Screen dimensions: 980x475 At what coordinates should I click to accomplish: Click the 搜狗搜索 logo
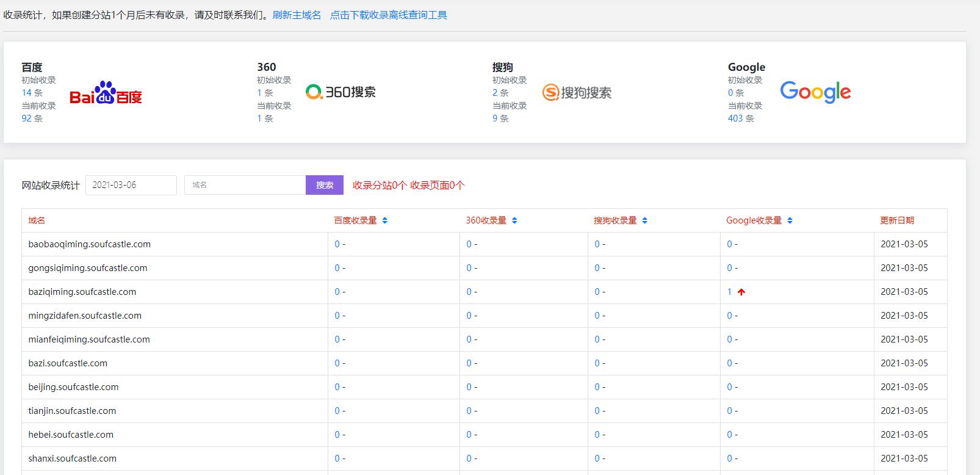pos(577,92)
